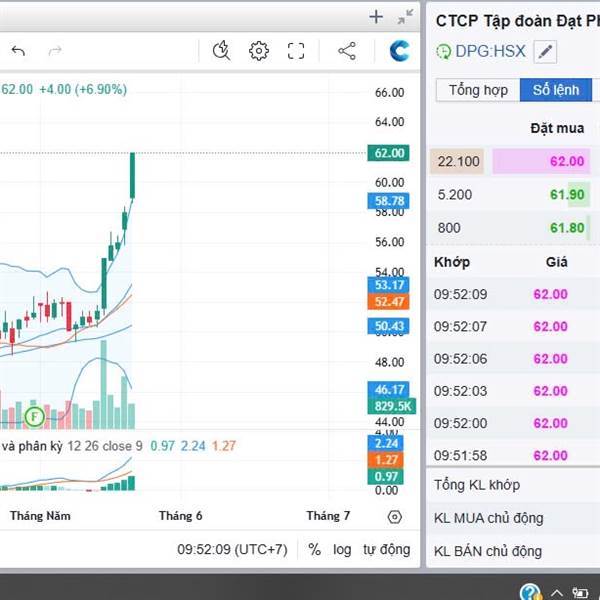
Task: Add a new panel with plus icon
Action: (376, 16)
